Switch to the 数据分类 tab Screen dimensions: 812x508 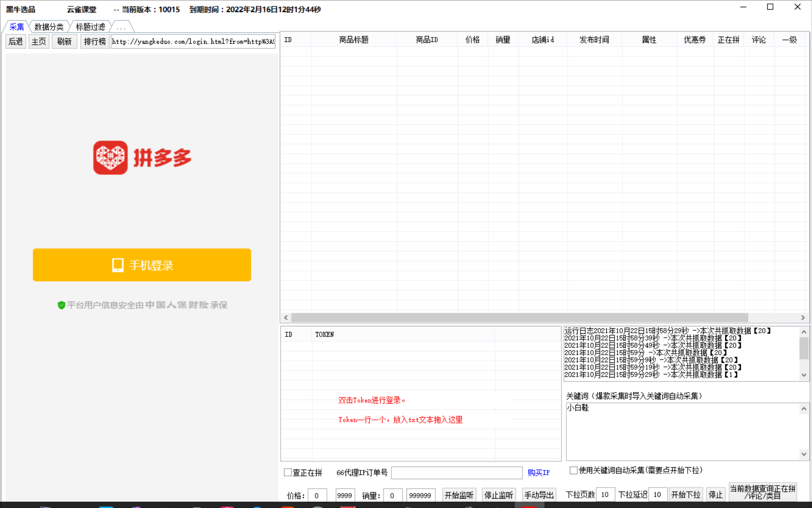click(x=49, y=27)
